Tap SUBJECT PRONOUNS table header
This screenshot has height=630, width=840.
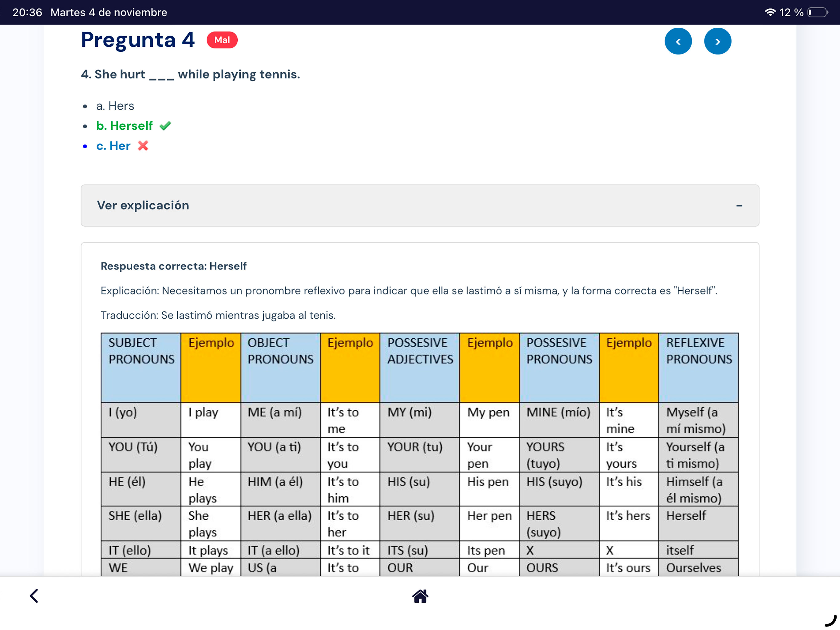141,367
